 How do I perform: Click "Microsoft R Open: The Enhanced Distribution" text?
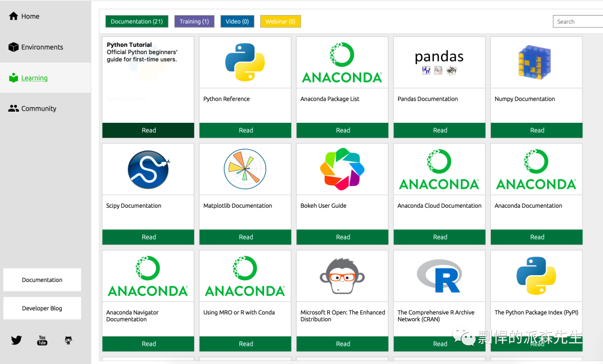(x=343, y=316)
